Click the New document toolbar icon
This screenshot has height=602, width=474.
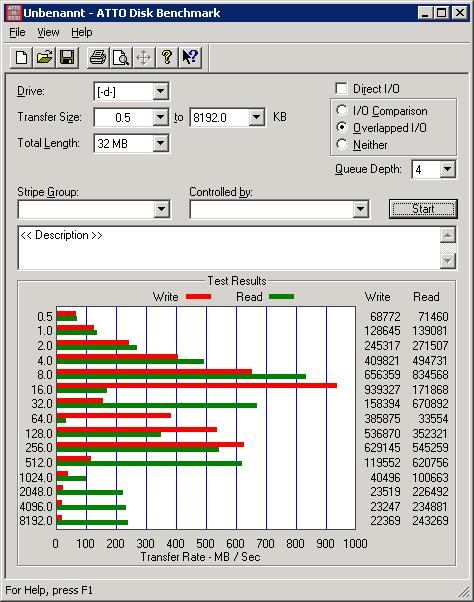click(21, 58)
